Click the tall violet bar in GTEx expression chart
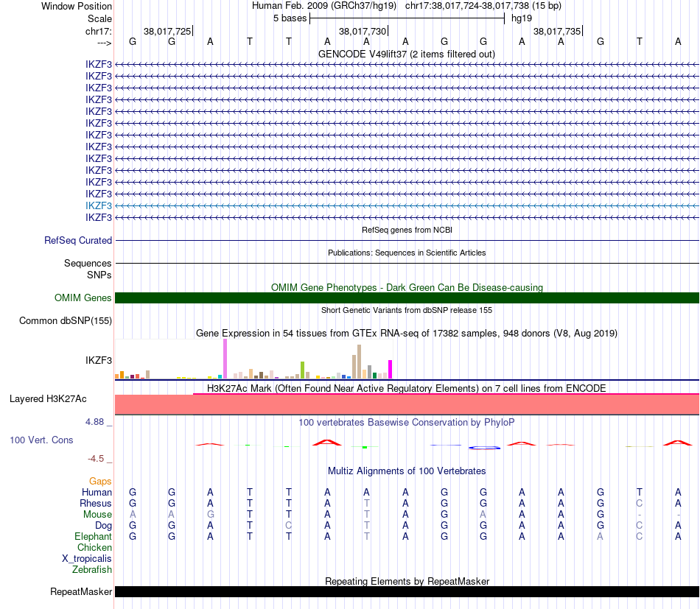Viewport: 700px width, 609px height. (225, 359)
